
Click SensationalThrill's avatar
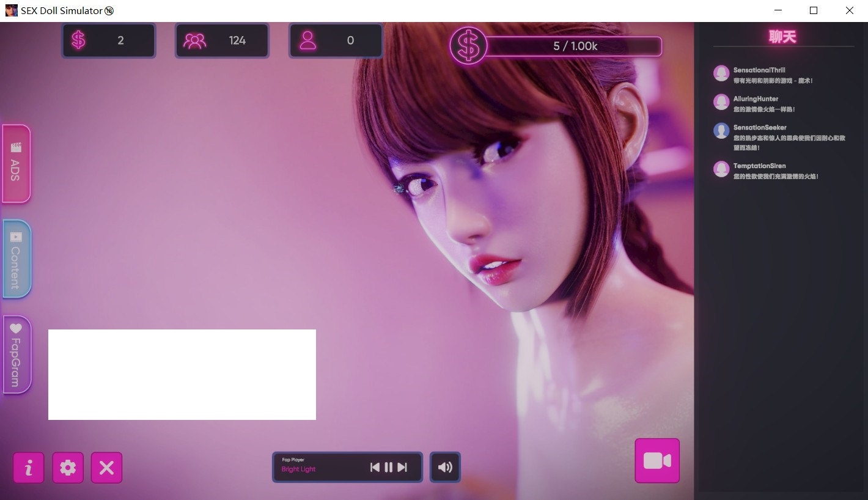point(721,73)
